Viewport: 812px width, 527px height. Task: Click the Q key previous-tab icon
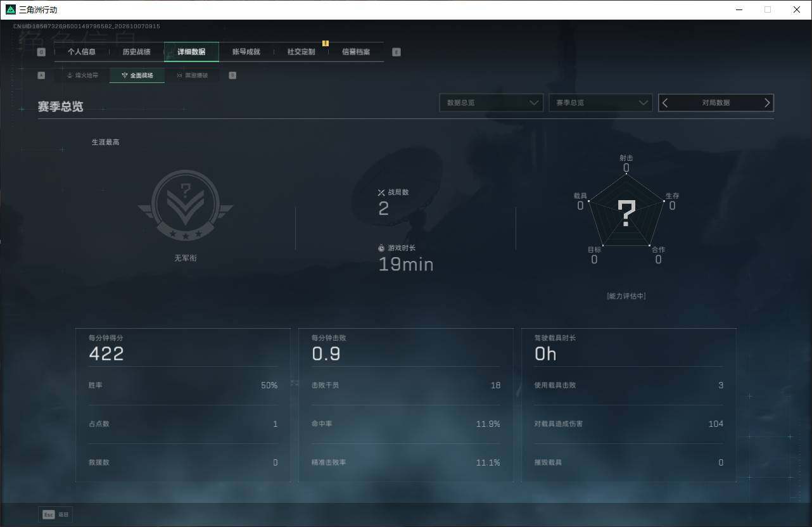pos(41,52)
